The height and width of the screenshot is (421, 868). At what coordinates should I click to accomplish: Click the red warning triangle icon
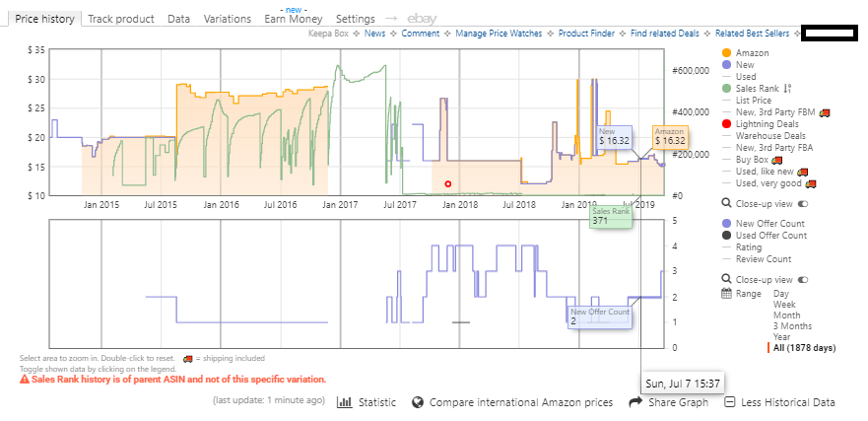pos(25,380)
